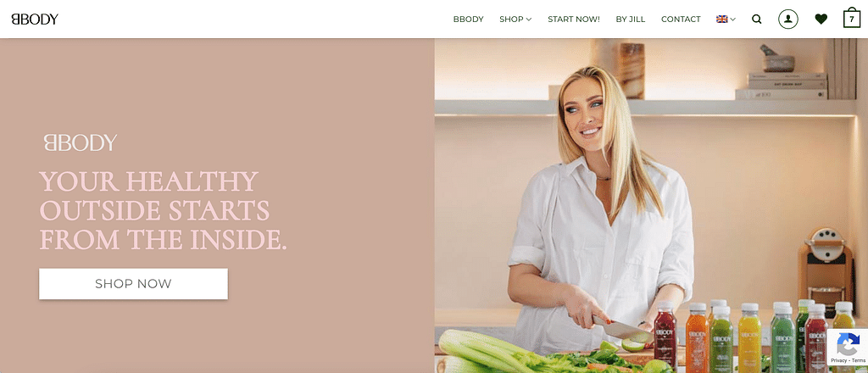The height and width of the screenshot is (373, 868).
Task: Click the BBODY logo in the header
Action: 35,19
